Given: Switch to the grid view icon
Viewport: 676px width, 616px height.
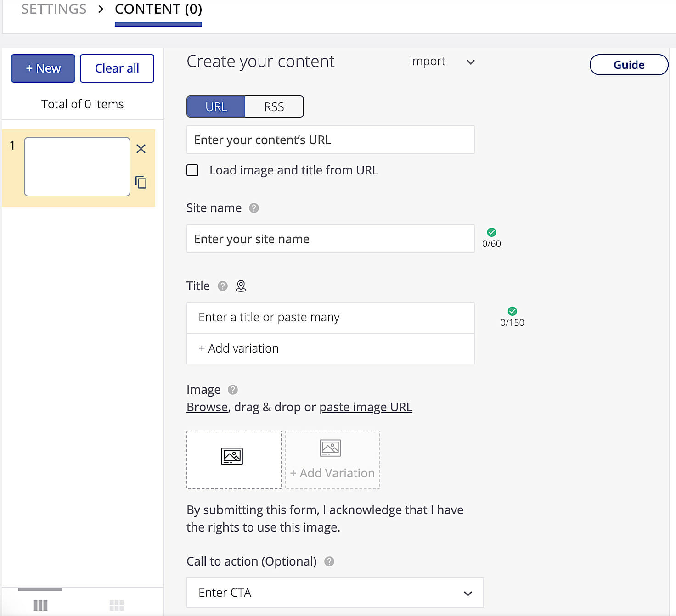Looking at the screenshot, I should point(117,605).
